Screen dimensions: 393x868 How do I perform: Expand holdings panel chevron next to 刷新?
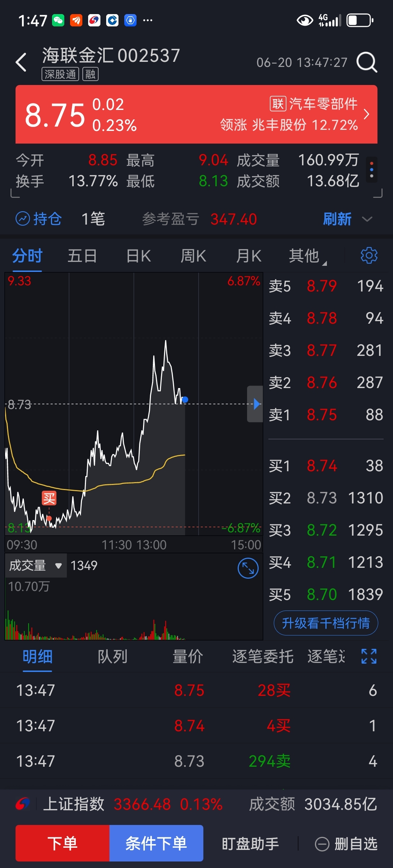(x=367, y=219)
